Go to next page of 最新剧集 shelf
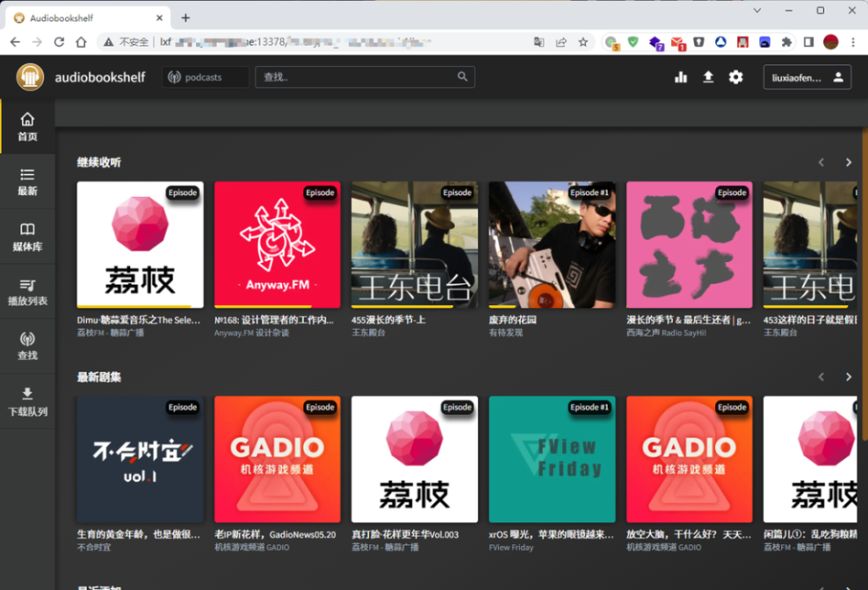The height and width of the screenshot is (590, 868). coord(848,377)
